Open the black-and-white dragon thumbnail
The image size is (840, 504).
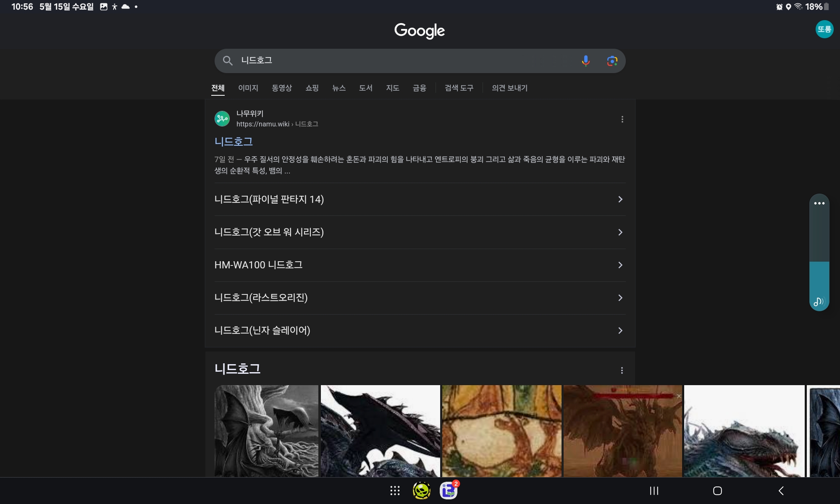coord(266,430)
